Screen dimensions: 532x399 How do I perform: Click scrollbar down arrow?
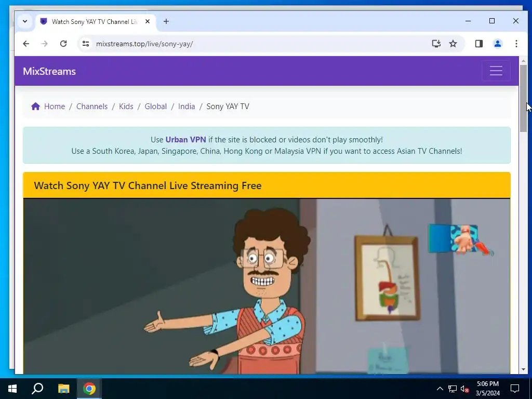tap(523, 369)
